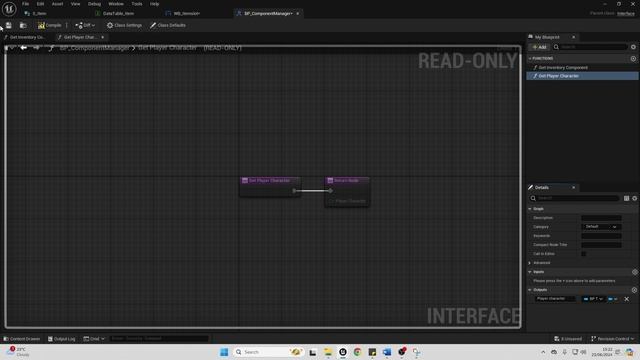Compile the blueprint

(x=49, y=25)
